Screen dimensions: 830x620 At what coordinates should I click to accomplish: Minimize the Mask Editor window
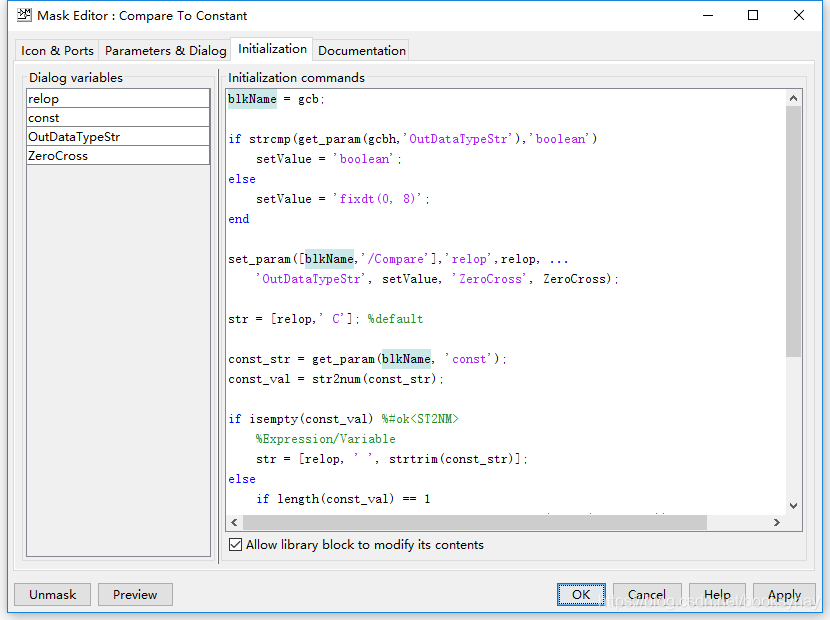point(708,15)
